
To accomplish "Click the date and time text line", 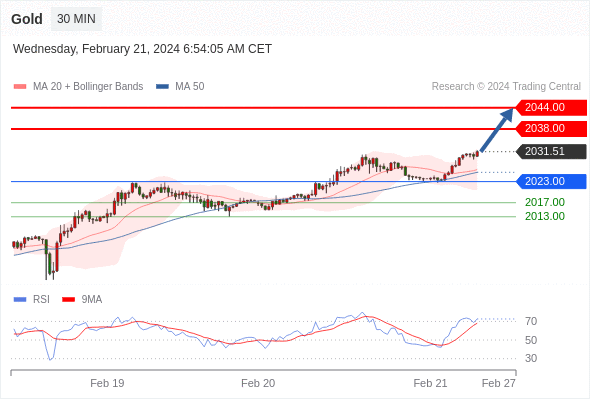I will [x=142, y=49].
